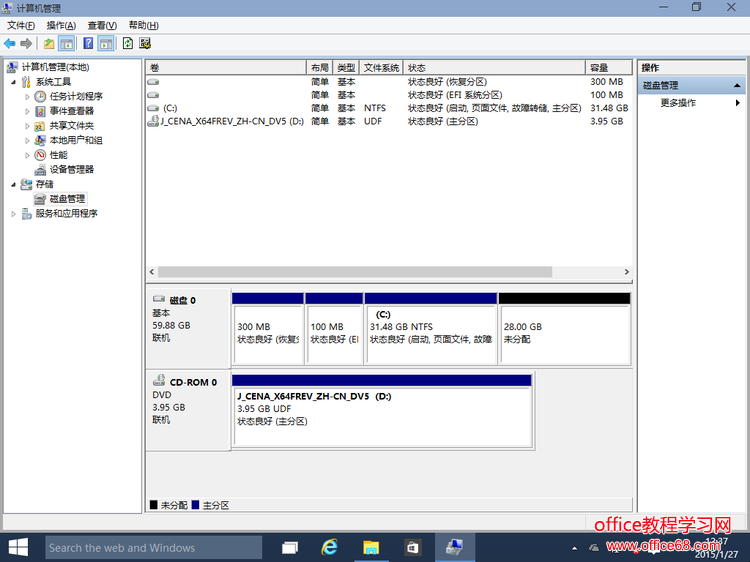Select Shared Folders (共享文件夹) icon

tap(40, 126)
